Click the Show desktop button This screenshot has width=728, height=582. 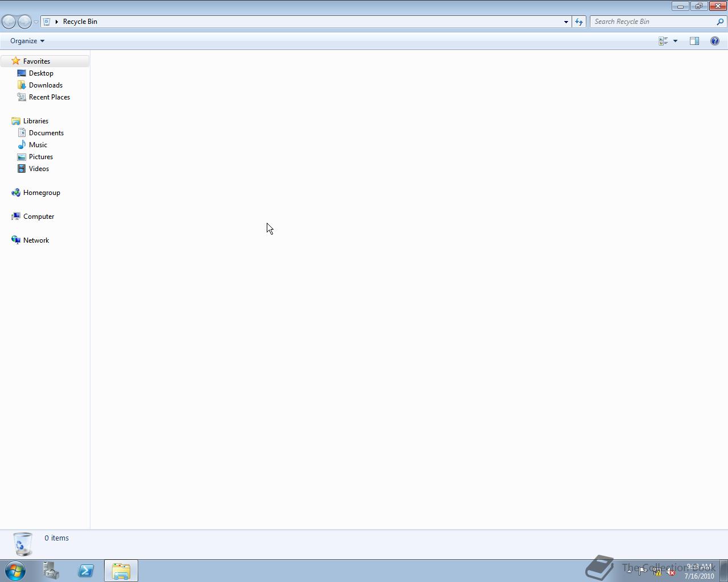(x=724, y=571)
